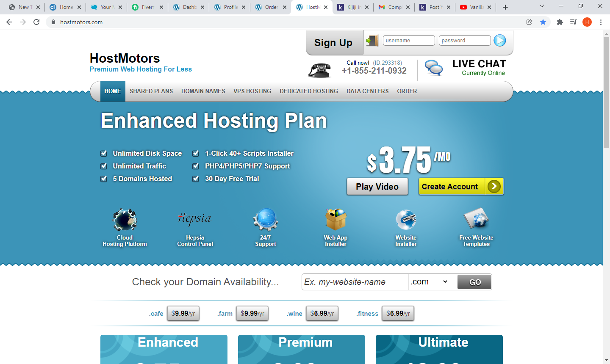The image size is (610, 364).
Task: Toggle the 30 Day Free Trial checkmark
Action: [x=196, y=179]
